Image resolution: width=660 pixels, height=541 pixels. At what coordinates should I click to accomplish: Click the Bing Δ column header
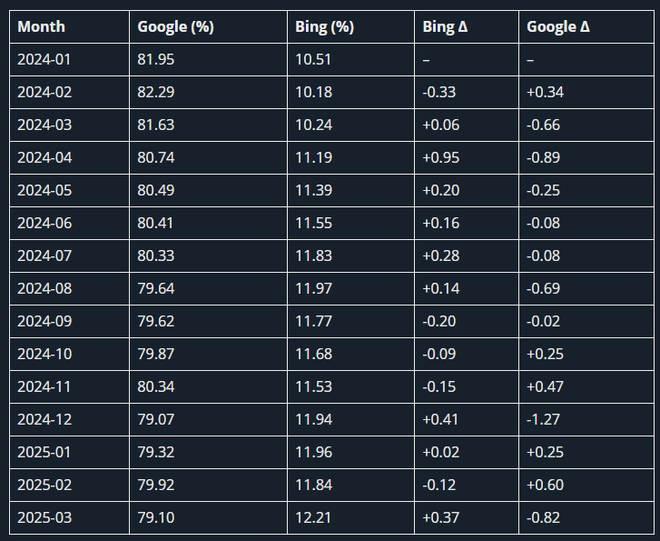(x=466, y=27)
